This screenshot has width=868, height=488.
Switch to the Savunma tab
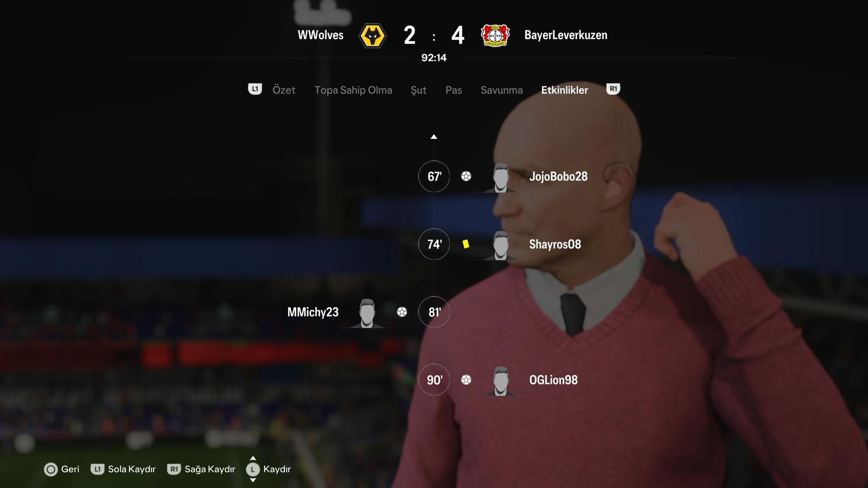pyautogui.click(x=502, y=90)
